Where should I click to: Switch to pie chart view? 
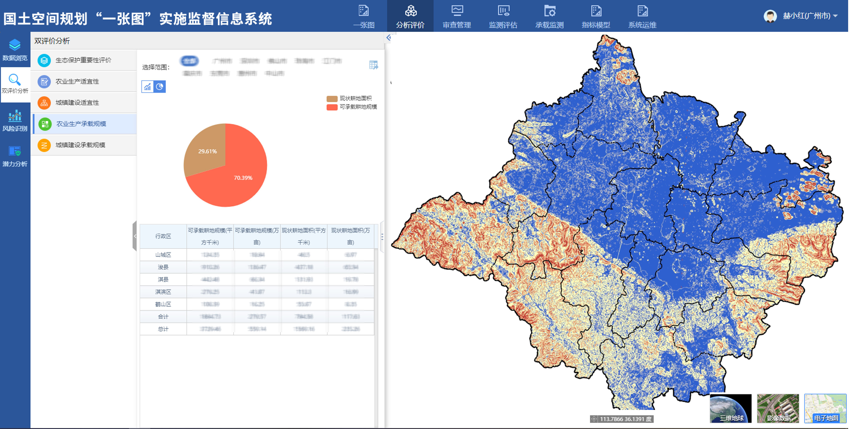point(159,87)
